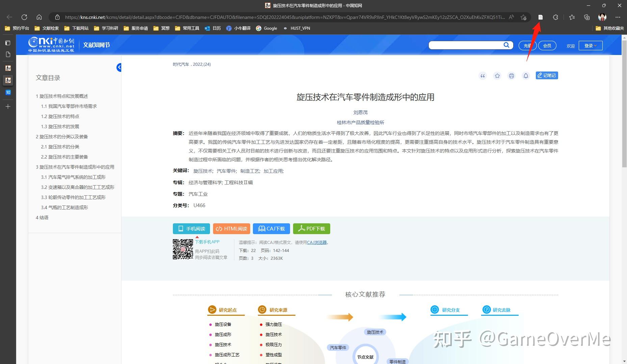Image resolution: width=627 pixels, height=364 pixels.
Task: Click the browser favorites star icon
Action: (571, 17)
